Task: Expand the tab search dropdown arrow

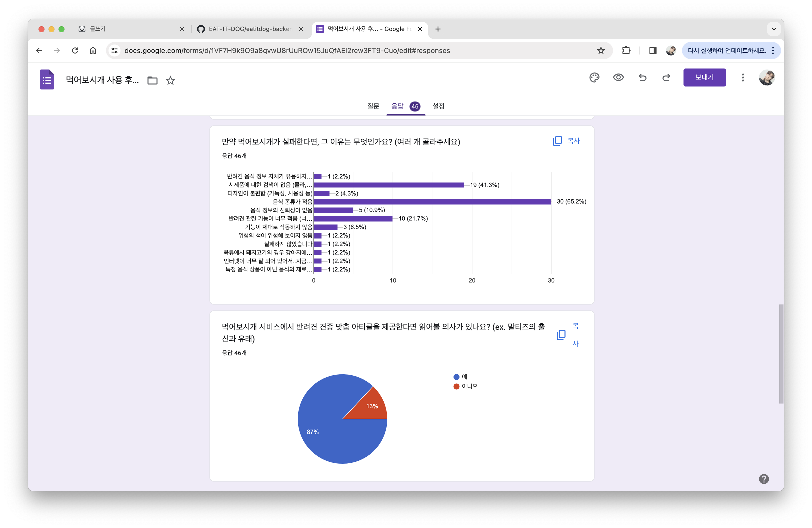Action: click(774, 29)
